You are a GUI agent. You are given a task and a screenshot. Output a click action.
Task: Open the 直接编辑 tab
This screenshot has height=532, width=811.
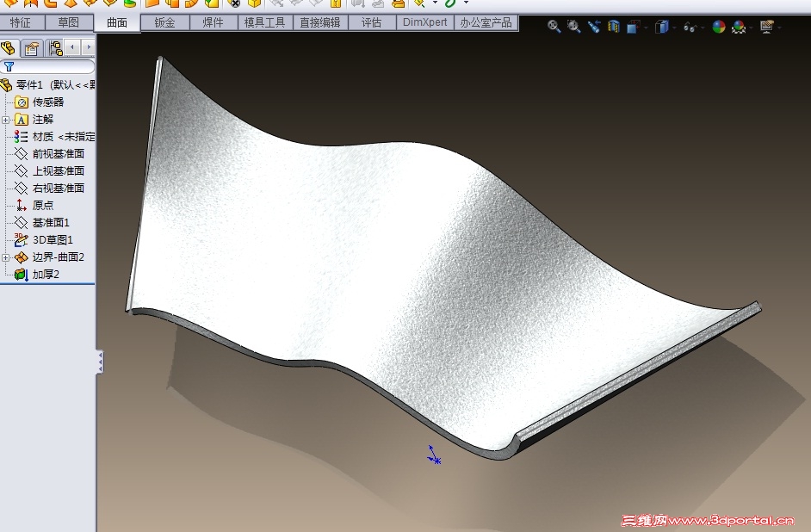pyautogui.click(x=320, y=22)
